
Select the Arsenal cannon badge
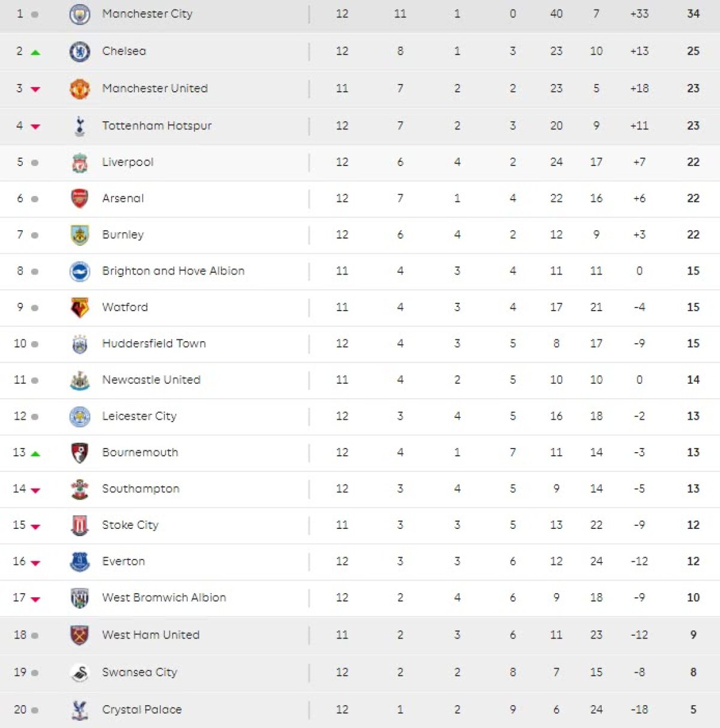point(80,198)
